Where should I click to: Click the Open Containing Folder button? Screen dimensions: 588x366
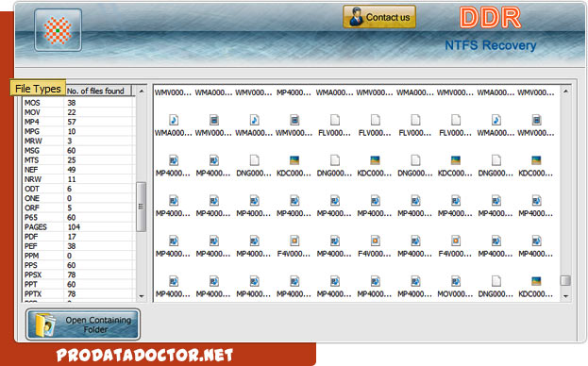click(x=83, y=324)
